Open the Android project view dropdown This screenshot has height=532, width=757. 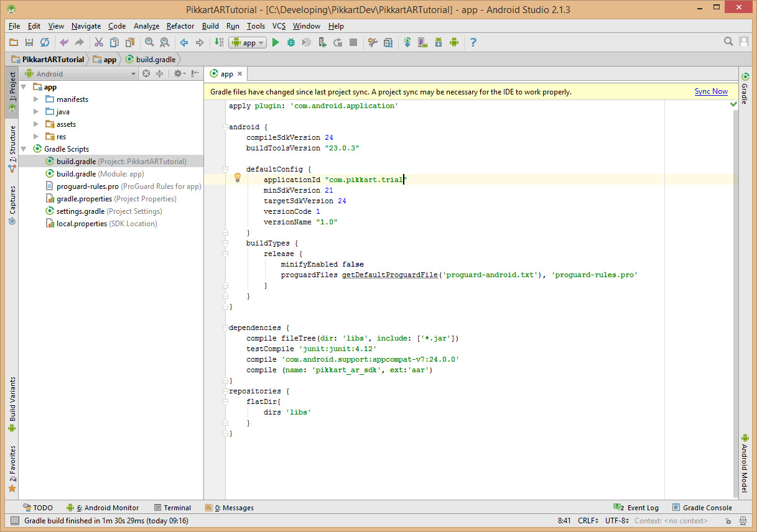pyautogui.click(x=80, y=73)
